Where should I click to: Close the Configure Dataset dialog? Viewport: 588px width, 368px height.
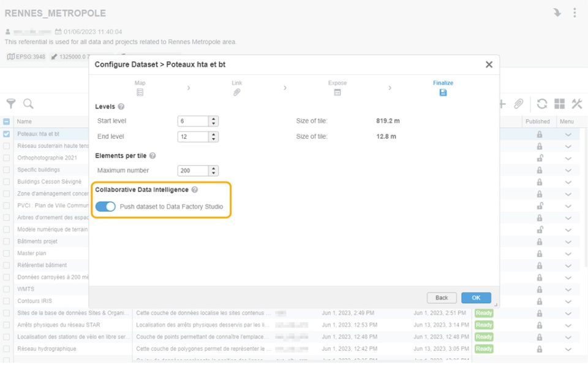[x=489, y=64]
